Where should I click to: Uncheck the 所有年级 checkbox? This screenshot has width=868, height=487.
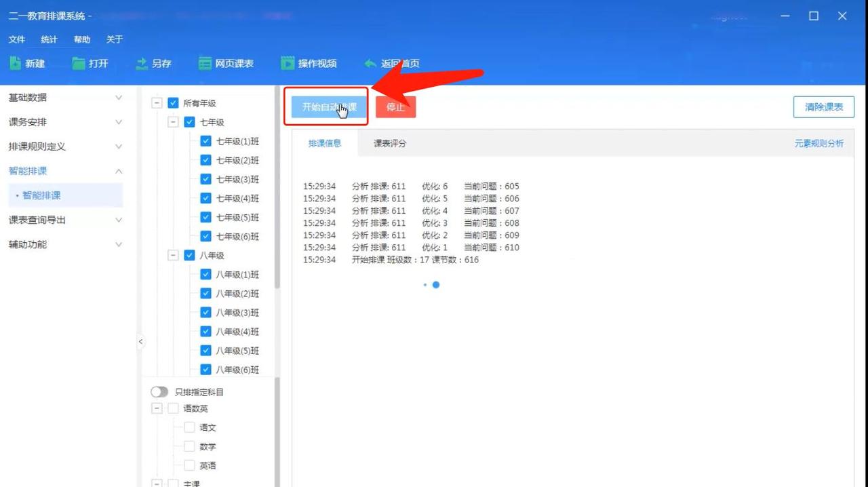pos(173,103)
